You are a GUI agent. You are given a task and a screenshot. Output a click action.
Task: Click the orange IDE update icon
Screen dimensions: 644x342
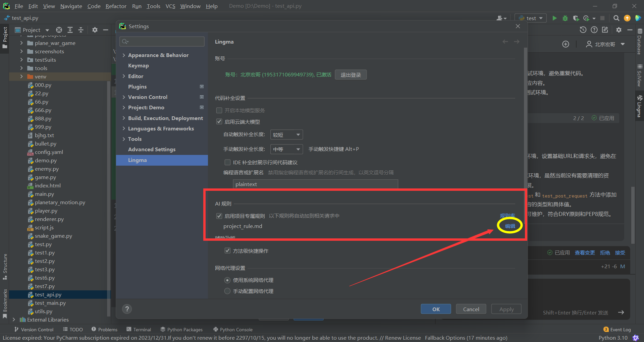pyautogui.click(x=627, y=18)
